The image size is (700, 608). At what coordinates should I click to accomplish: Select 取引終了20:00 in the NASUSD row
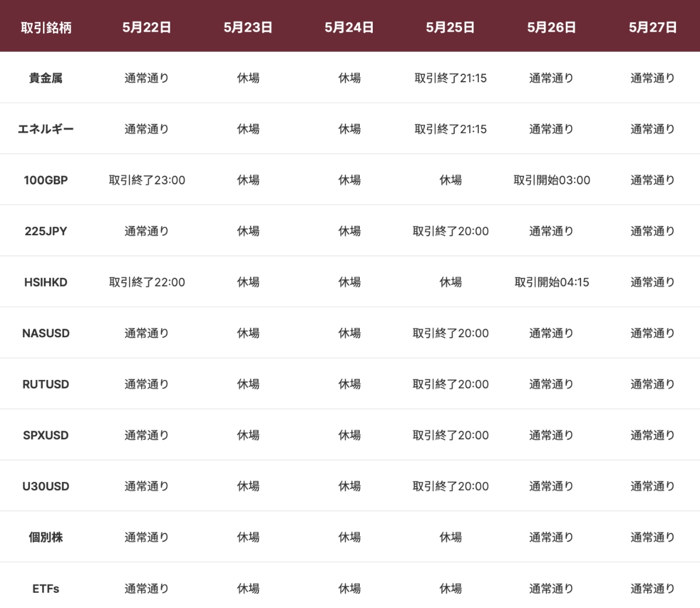450,333
